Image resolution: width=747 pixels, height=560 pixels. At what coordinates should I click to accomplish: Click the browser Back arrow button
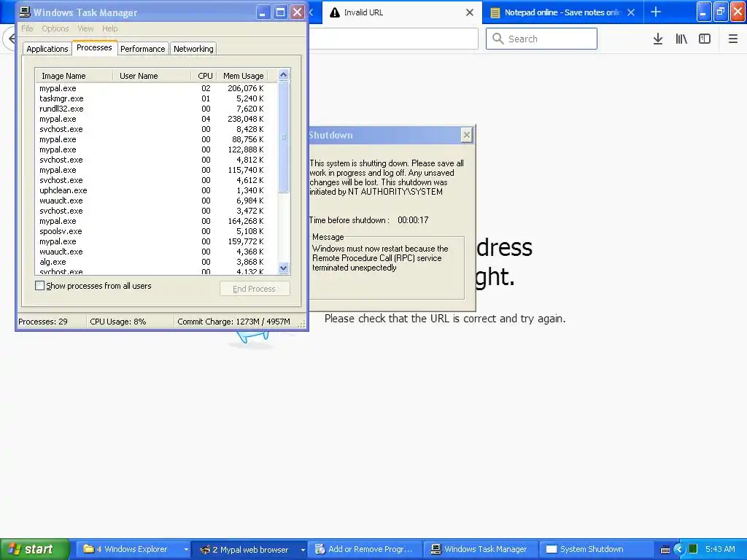(x=10, y=38)
